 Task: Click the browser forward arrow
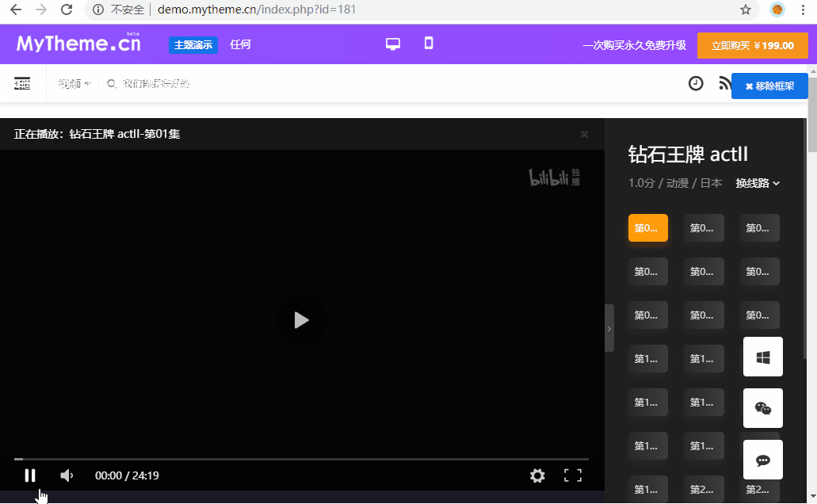point(41,10)
